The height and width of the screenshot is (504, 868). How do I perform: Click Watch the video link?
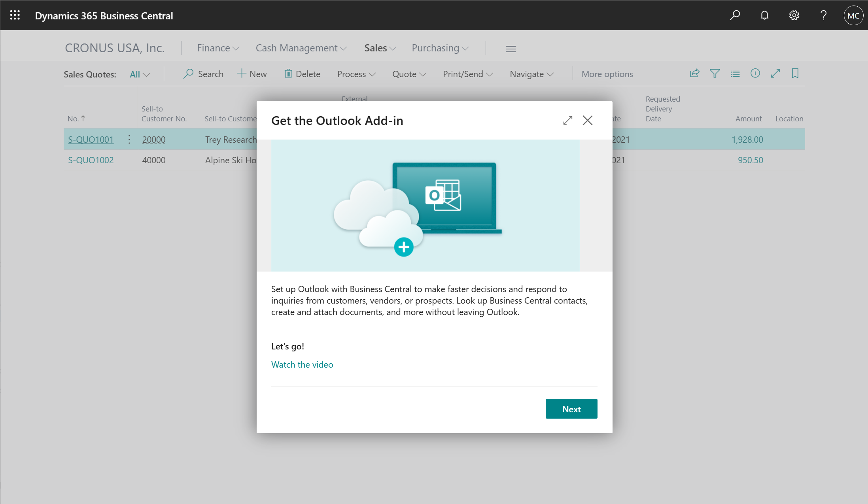pyautogui.click(x=302, y=364)
